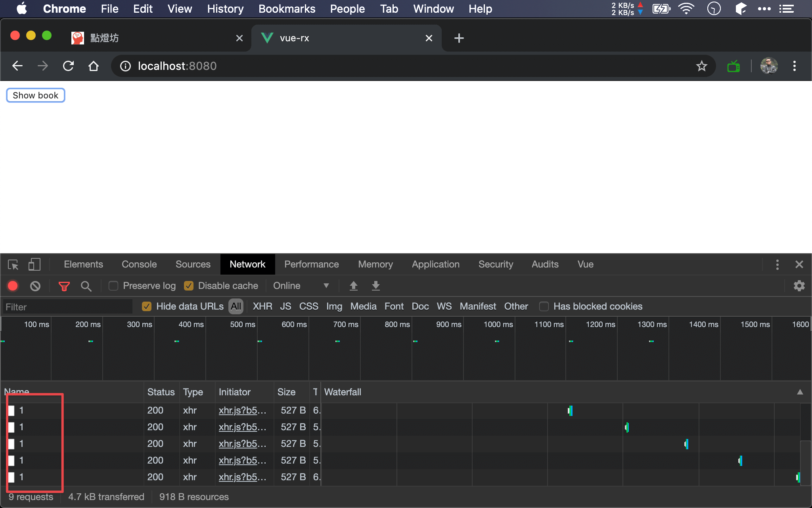Open the Bookmarks menu in the menu bar
Screen dimensions: 812x508
point(287,8)
